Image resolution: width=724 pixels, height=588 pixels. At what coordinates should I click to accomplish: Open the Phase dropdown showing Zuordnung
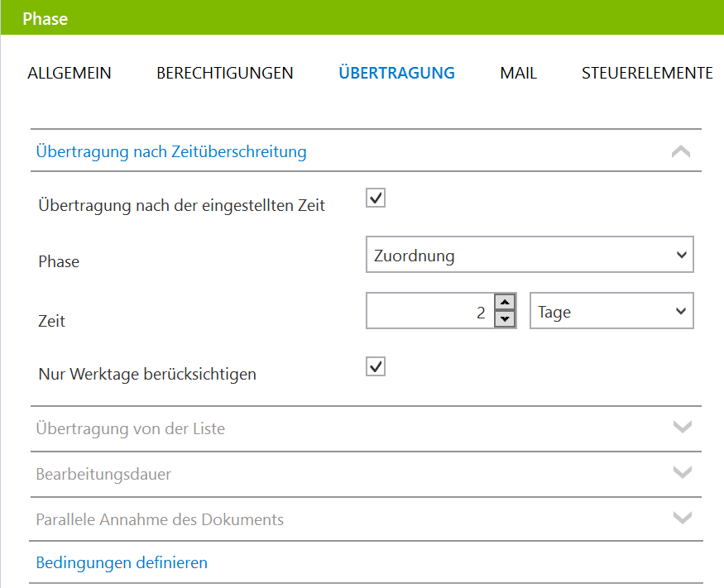530,255
